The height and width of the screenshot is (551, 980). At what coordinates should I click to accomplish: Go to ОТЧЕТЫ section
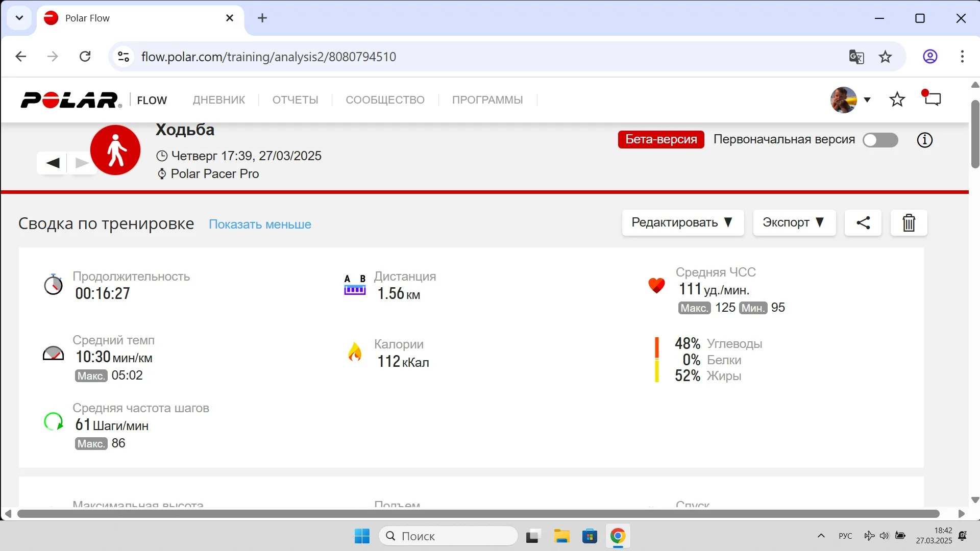tap(295, 100)
